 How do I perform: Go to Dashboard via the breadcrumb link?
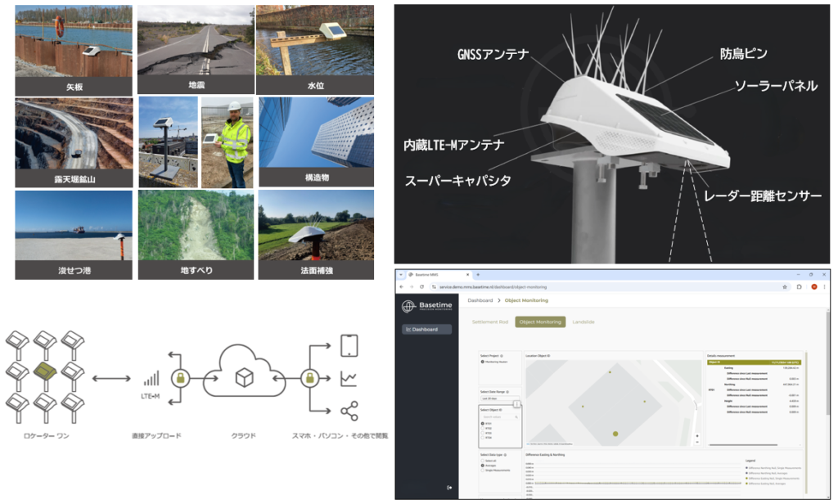[x=482, y=301]
